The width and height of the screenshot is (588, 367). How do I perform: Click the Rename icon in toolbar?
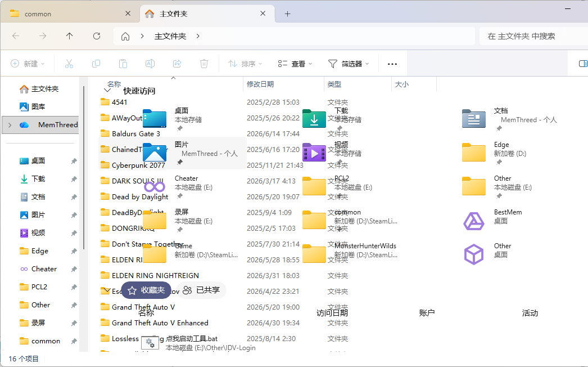pyautogui.click(x=150, y=64)
